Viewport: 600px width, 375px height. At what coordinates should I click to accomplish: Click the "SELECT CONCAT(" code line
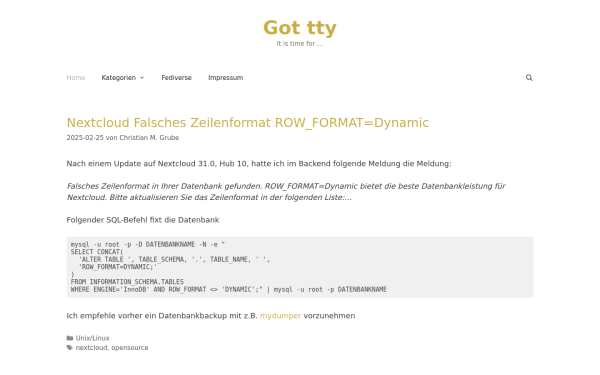[x=97, y=252]
